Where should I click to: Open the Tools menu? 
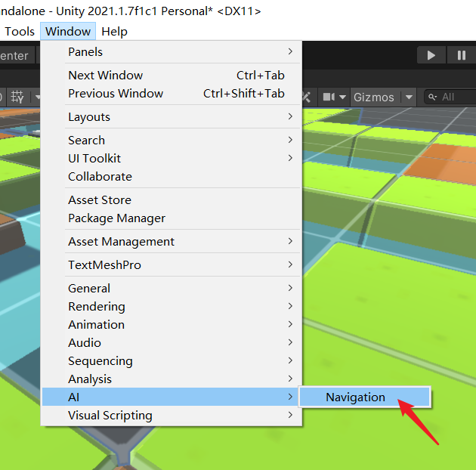point(20,31)
